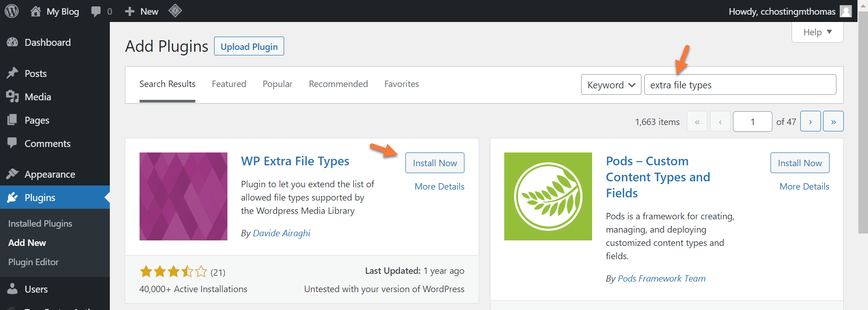Viewport: 868px width, 310px height.
Task: Click the plugin search input field
Action: (x=740, y=85)
